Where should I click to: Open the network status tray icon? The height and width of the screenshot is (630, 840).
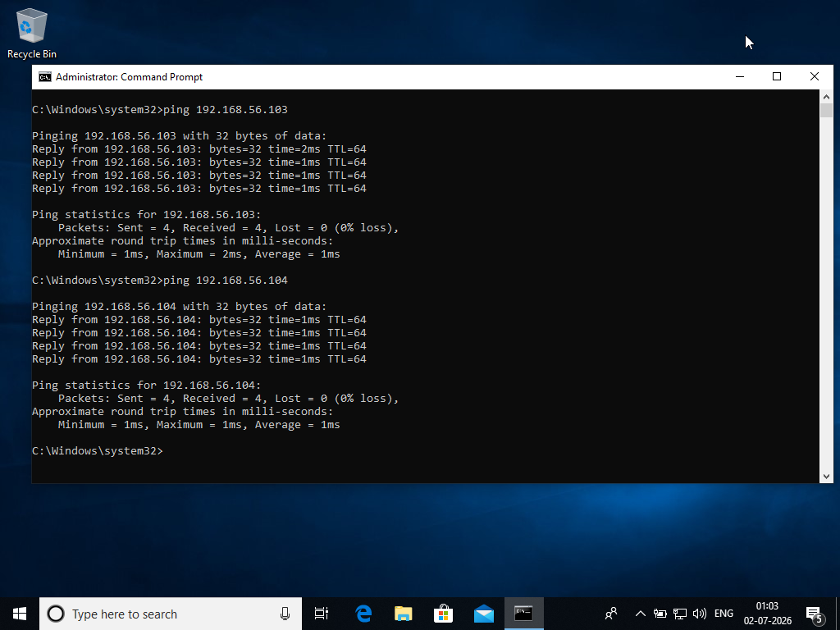(x=680, y=614)
